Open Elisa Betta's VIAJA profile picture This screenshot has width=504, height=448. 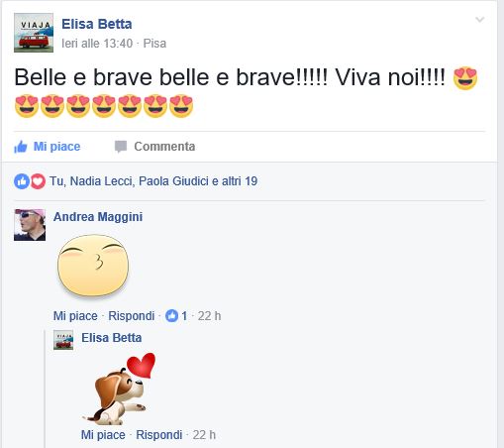point(34,33)
